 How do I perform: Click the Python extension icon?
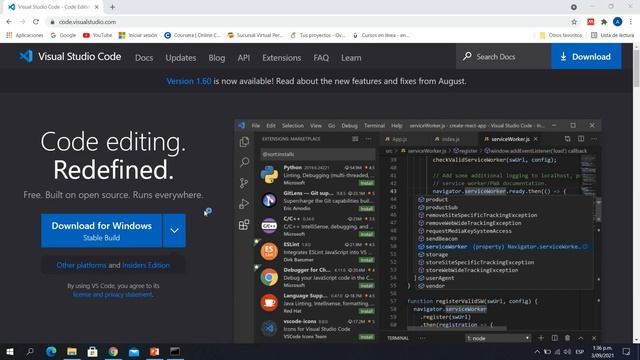(269, 175)
